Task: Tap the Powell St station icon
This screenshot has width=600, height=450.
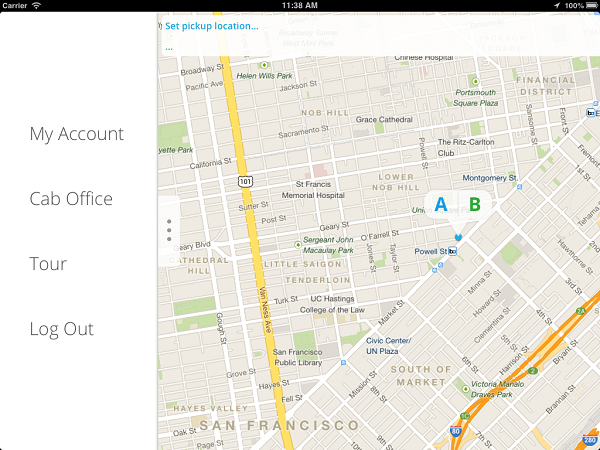Action: click(452, 251)
